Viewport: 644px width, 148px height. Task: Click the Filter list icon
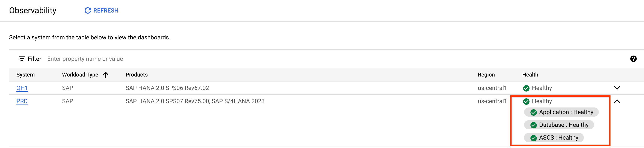[x=22, y=59]
